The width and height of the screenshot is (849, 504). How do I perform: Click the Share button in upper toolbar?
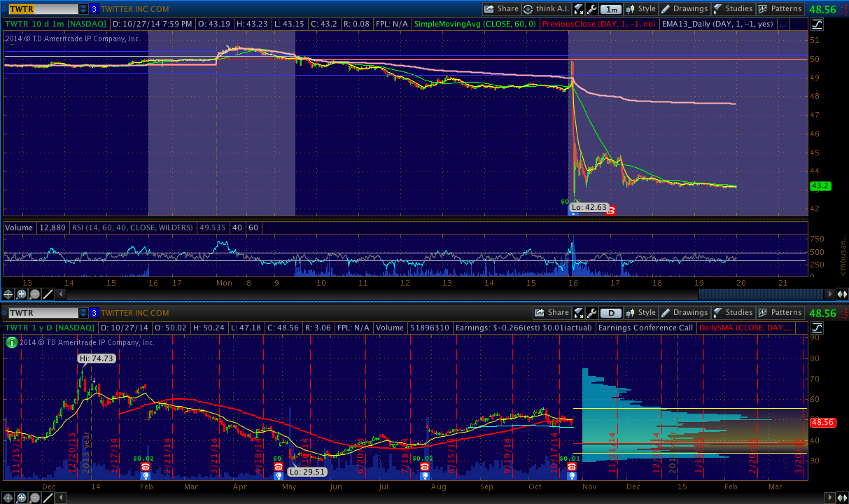pyautogui.click(x=501, y=9)
